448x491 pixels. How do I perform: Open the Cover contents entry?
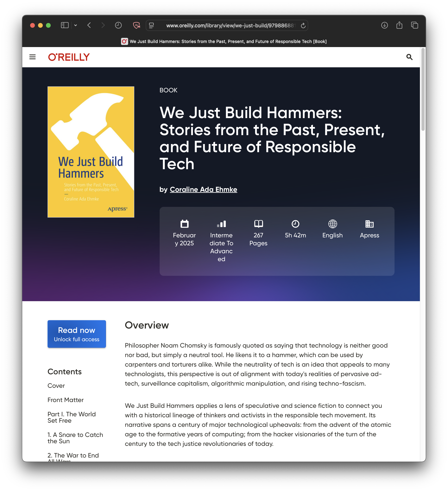click(56, 386)
